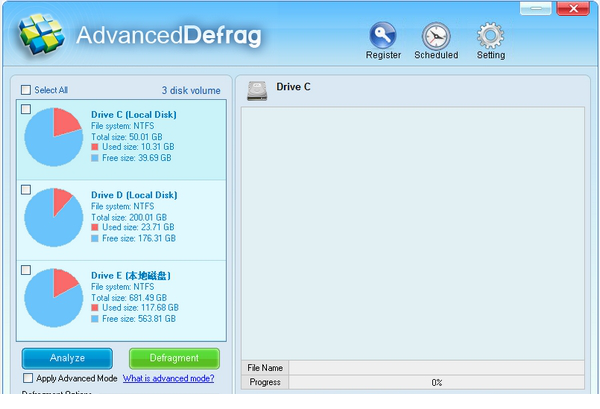Click the Drive E pie chart
Image resolution: width=600 pixels, height=409 pixels.
54,298
